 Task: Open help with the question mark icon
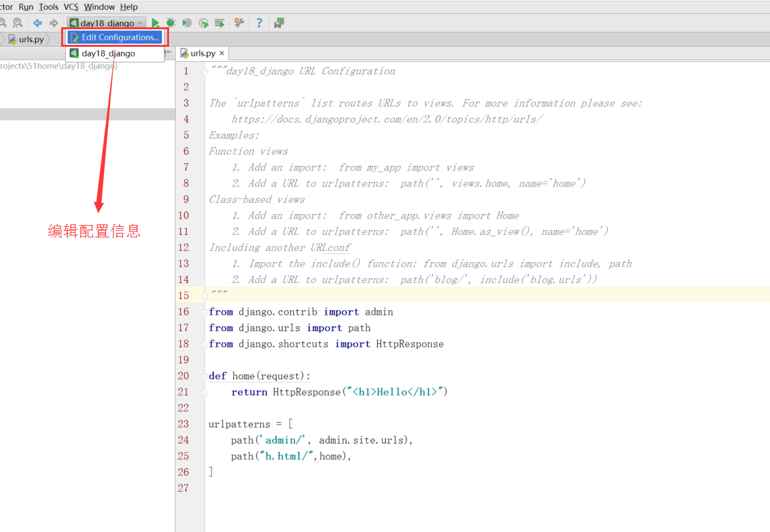pyautogui.click(x=259, y=23)
